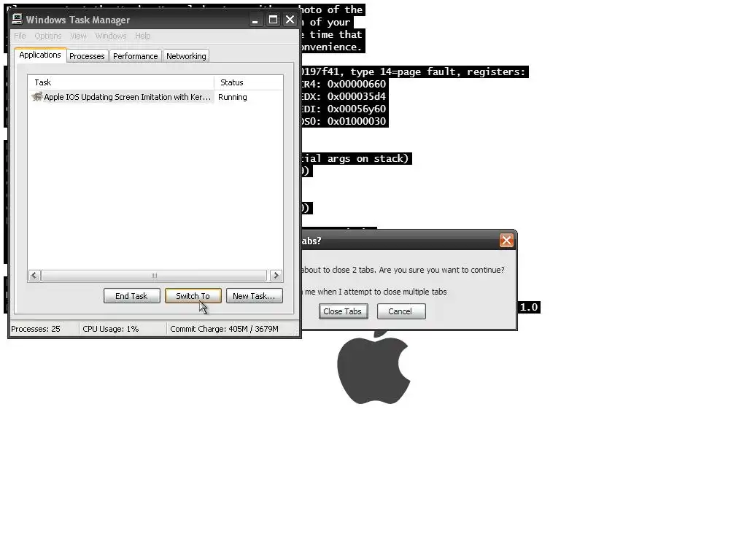The image size is (747, 560).
Task: Click the Commit Charge status bar entry
Action: click(x=225, y=329)
